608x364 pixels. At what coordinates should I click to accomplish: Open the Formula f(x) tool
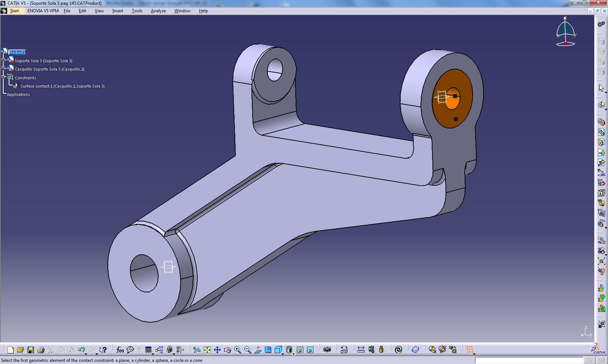(x=120, y=350)
